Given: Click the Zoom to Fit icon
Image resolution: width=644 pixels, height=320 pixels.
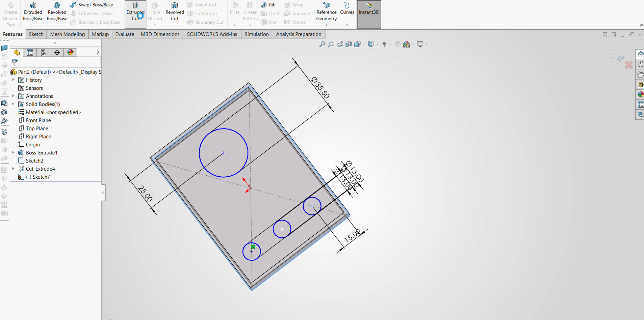Looking at the screenshot, I should pos(322,44).
